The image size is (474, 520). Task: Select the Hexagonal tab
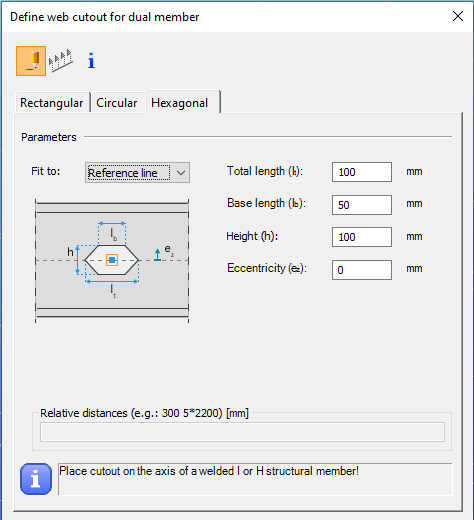tap(180, 103)
